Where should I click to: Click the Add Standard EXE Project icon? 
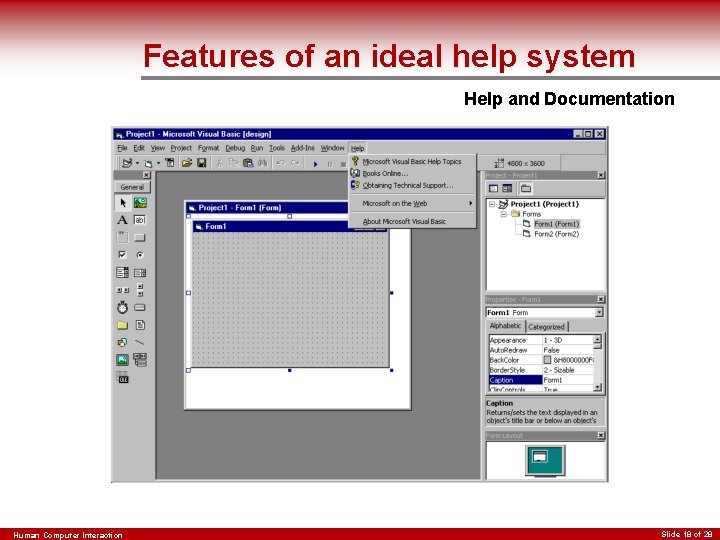click(x=127, y=163)
